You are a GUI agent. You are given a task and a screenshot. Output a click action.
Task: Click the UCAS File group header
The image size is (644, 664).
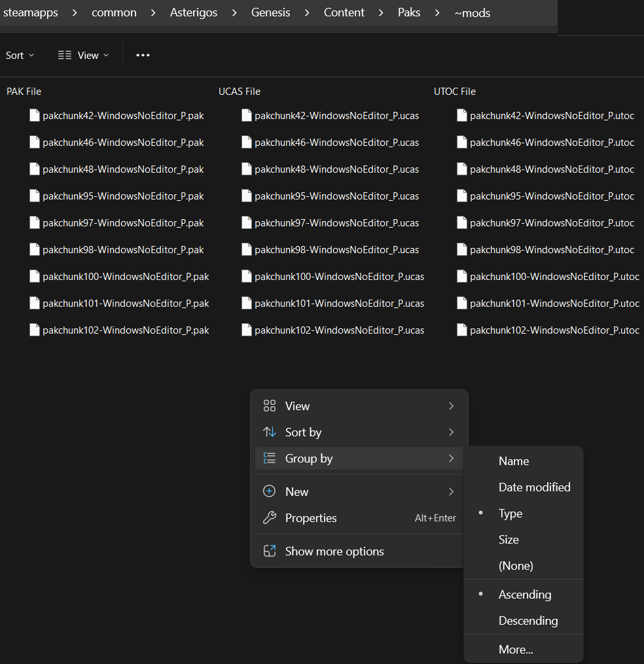tap(240, 92)
